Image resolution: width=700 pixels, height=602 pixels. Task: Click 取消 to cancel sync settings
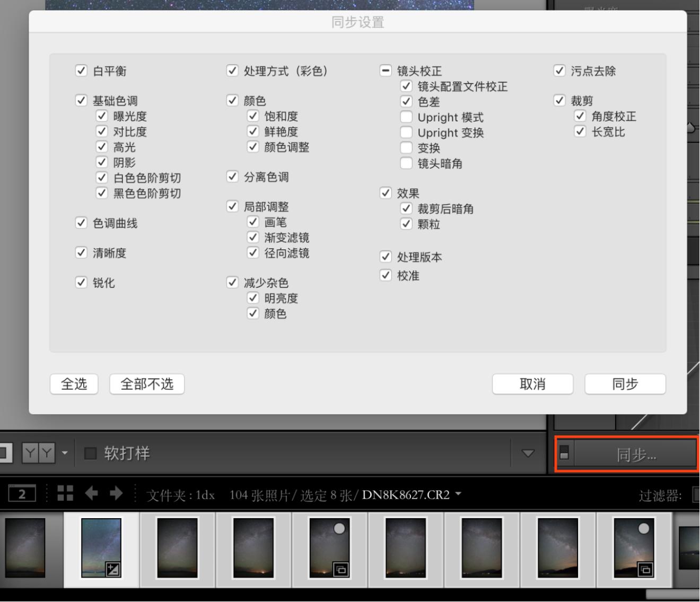click(x=532, y=384)
